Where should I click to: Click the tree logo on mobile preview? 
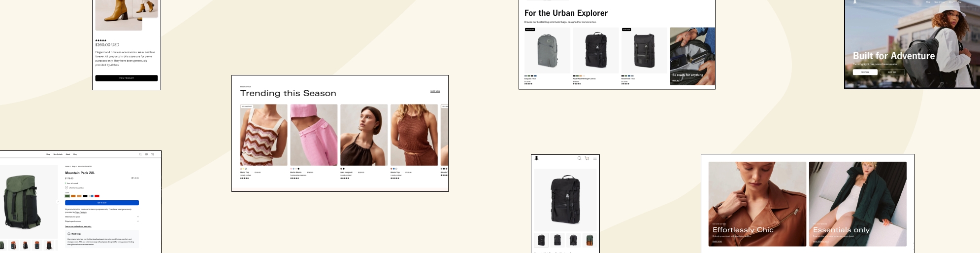click(537, 158)
